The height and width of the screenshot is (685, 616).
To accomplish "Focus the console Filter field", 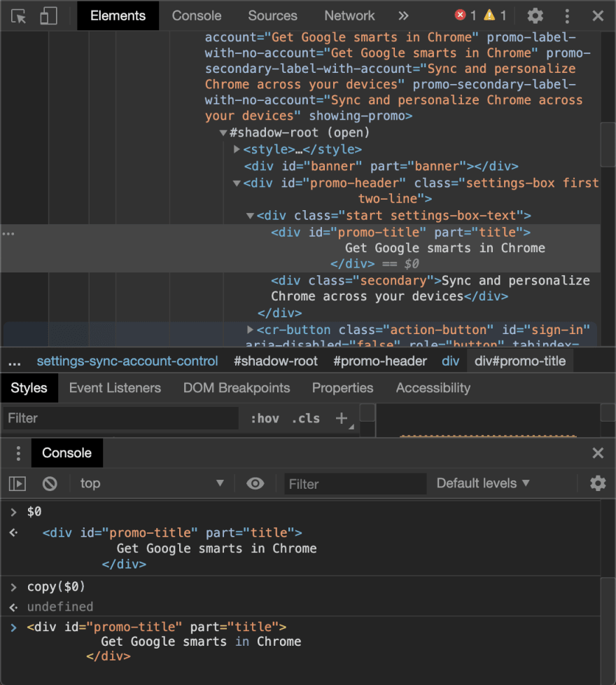I will (356, 484).
